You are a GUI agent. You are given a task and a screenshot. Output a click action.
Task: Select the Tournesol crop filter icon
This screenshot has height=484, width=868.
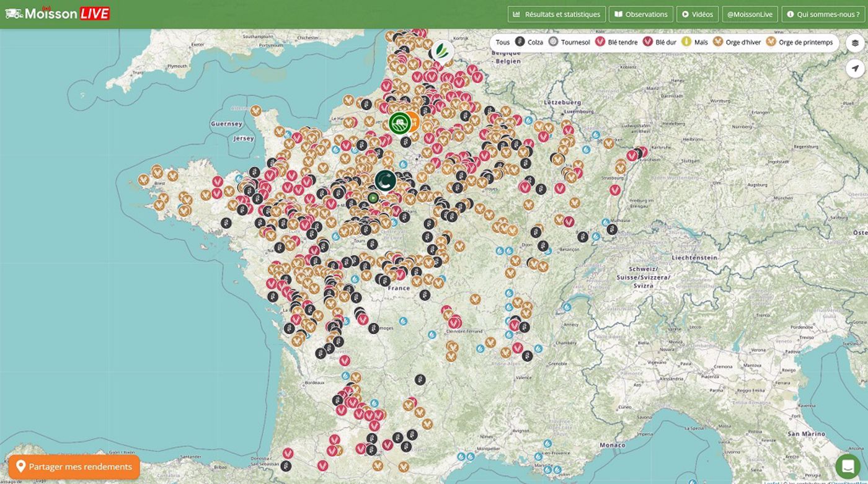(554, 42)
